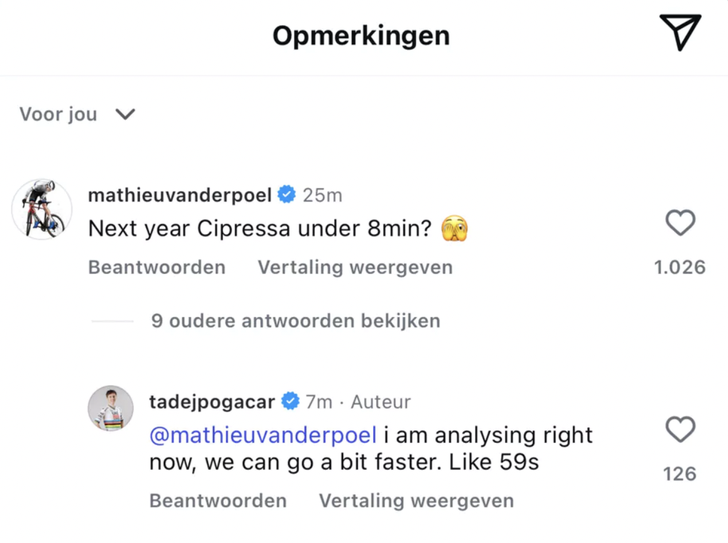
Task: Click mathieuvanderpoel's verified badge
Action: (287, 195)
